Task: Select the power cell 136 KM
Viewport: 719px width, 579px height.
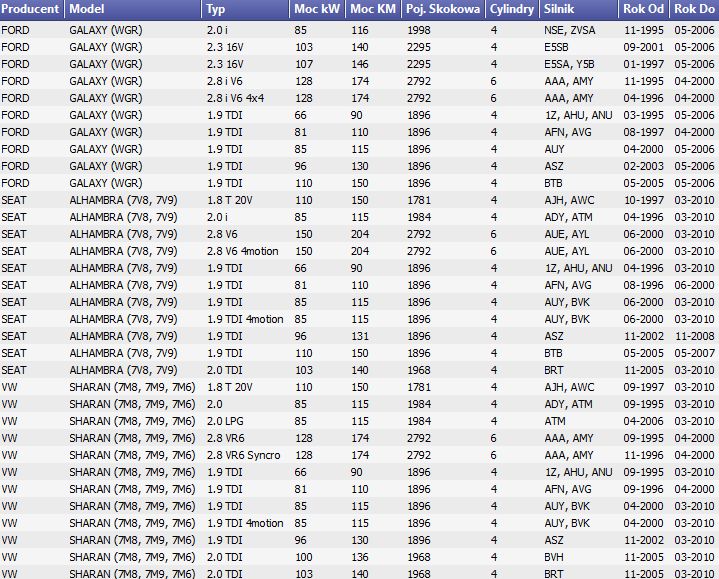Action: pos(360,557)
